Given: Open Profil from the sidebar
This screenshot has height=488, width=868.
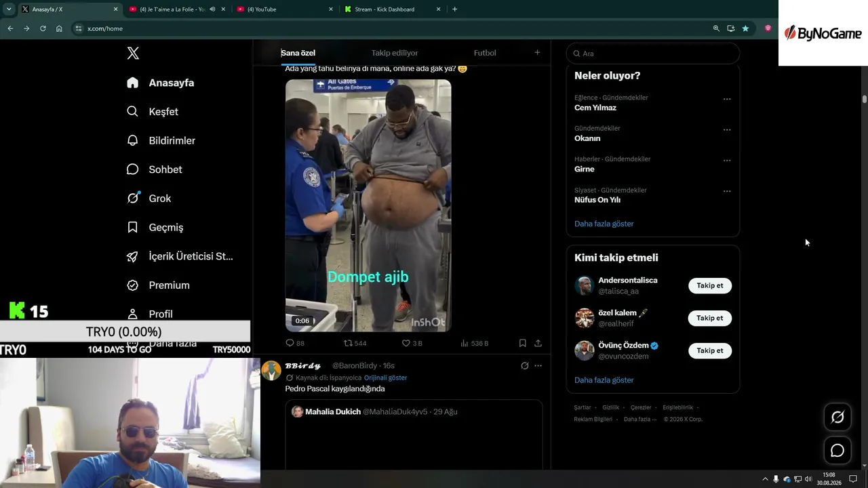Looking at the screenshot, I should click(x=150, y=314).
